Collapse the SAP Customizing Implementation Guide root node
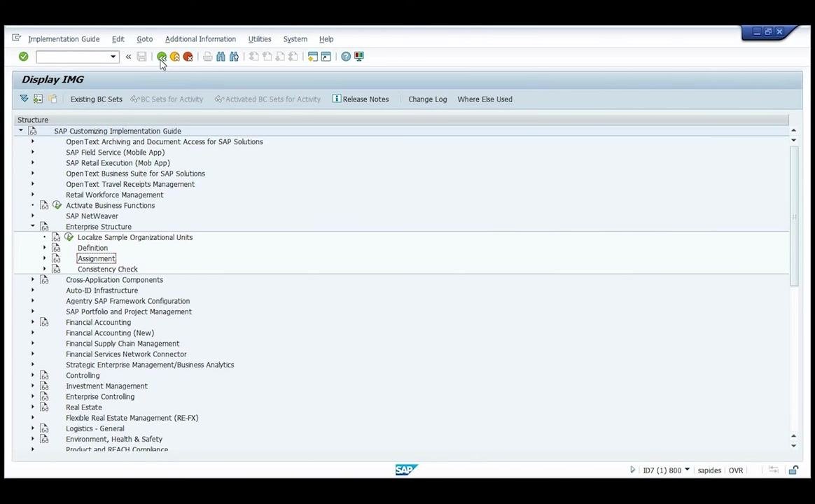 21,130
